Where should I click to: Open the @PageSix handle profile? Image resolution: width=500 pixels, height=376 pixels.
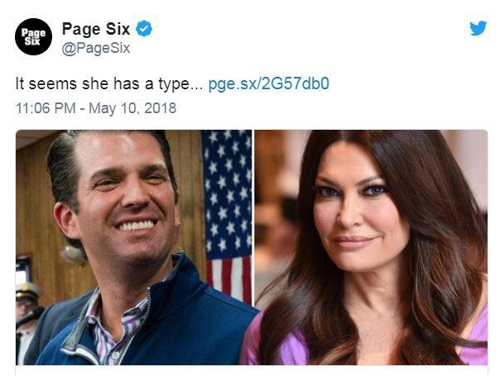[96, 48]
